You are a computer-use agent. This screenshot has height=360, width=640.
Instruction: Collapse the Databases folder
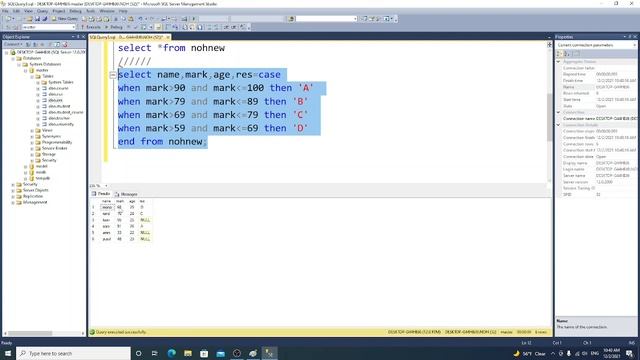coord(13,58)
